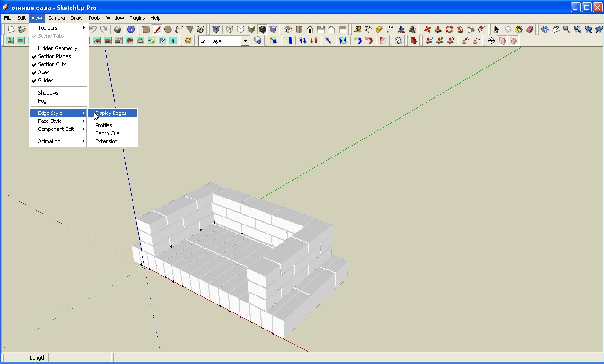Click Display Edges in Edge Style submenu
Viewport: 604px width, 364px height.
click(x=111, y=113)
